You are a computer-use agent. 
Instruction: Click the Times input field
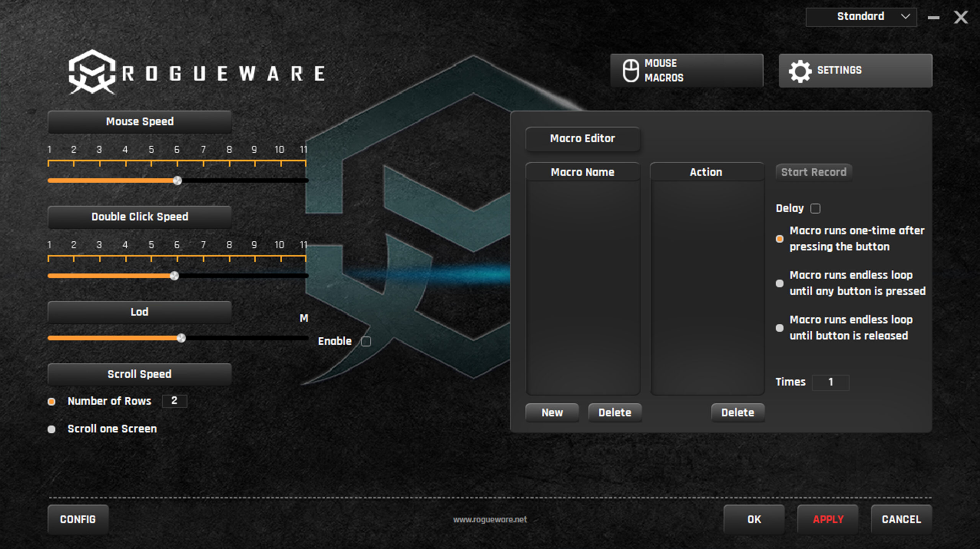(x=831, y=382)
